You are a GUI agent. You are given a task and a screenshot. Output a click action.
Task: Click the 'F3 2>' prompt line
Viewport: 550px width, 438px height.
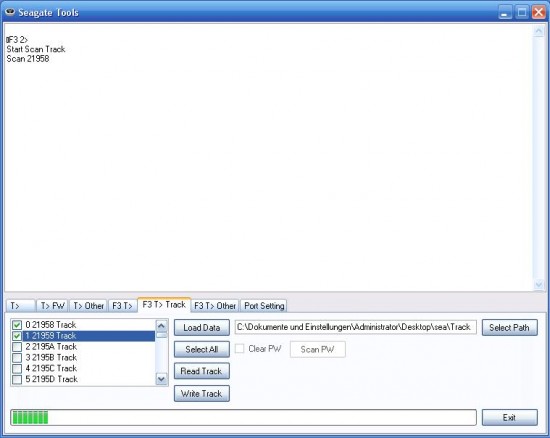click(17, 40)
